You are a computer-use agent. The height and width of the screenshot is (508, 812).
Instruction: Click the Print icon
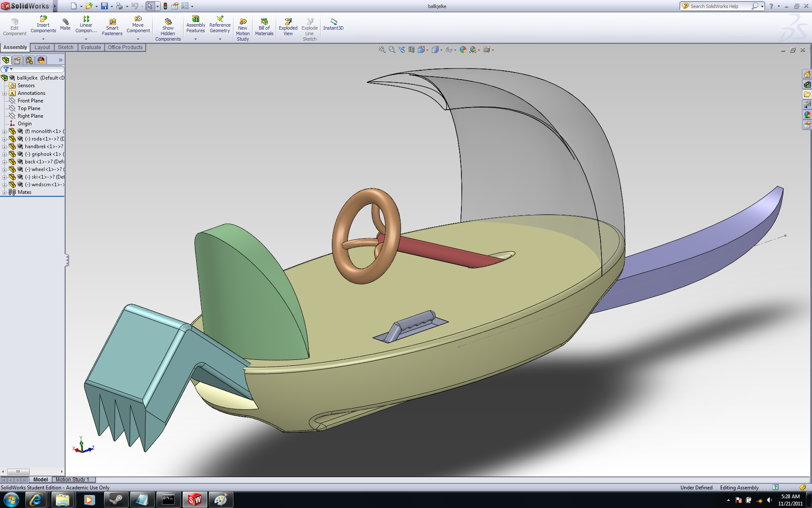[x=119, y=6]
